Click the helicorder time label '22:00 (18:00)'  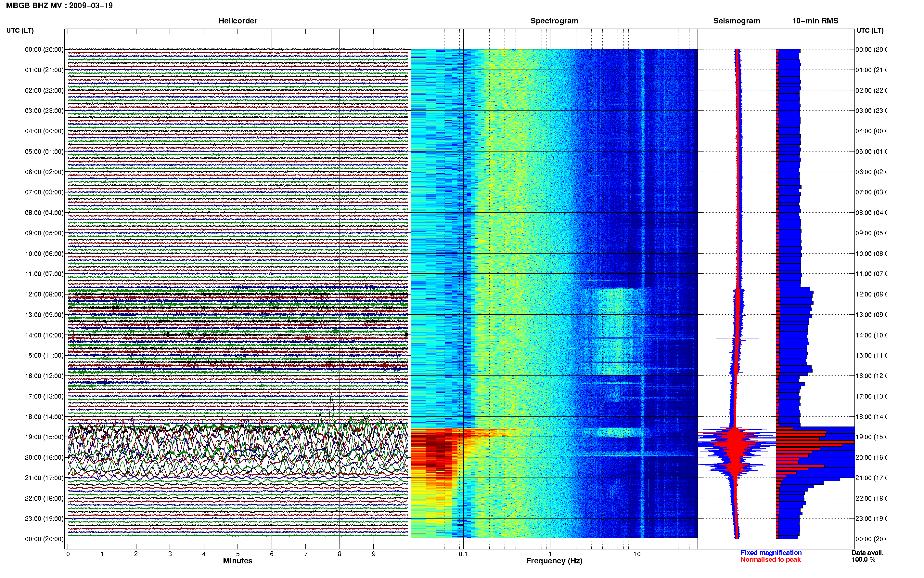(x=44, y=498)
